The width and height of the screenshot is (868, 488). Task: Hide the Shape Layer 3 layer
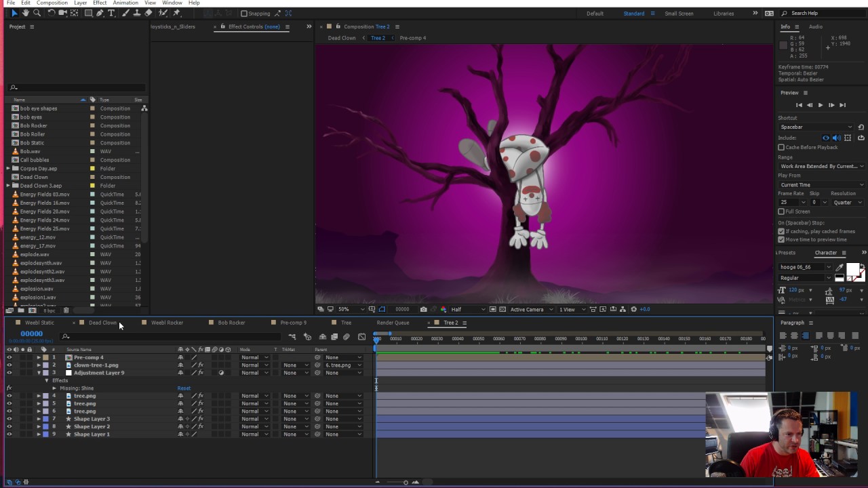click(x=9, y=419)
